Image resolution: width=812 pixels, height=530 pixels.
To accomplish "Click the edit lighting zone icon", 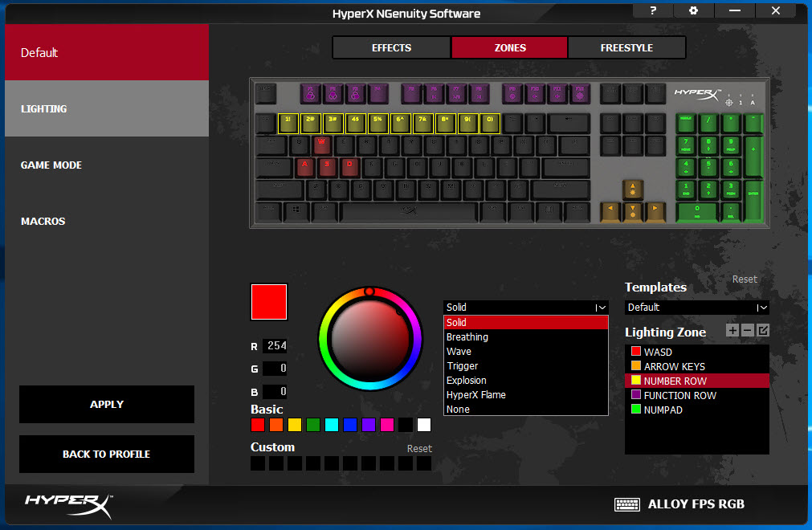I will (763, 330).
